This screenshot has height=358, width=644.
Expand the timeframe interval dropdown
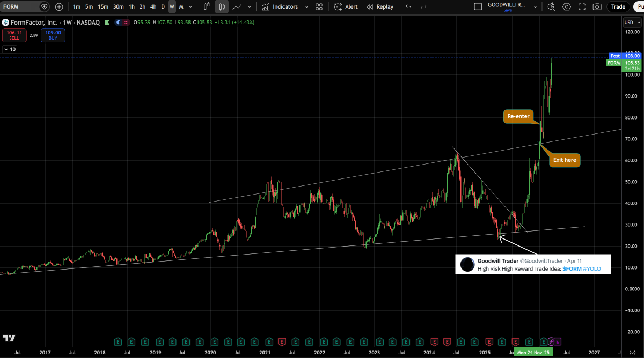pos(191,6)
